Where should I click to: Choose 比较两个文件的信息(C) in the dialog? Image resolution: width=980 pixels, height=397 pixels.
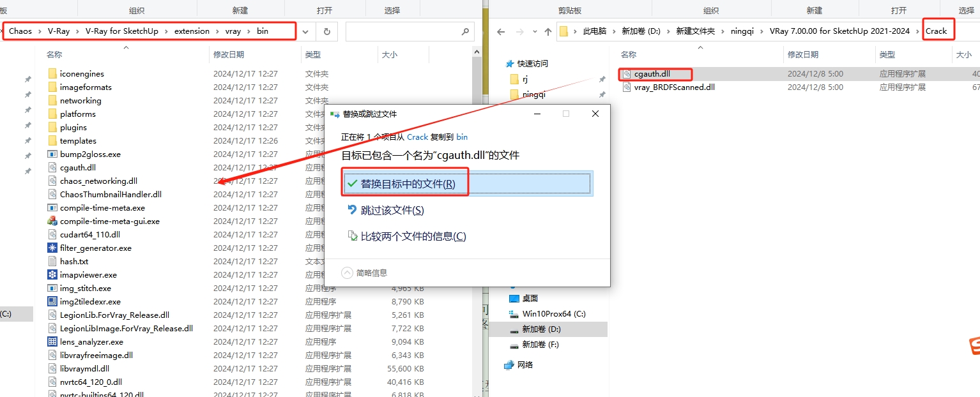(x=413, y=236)
